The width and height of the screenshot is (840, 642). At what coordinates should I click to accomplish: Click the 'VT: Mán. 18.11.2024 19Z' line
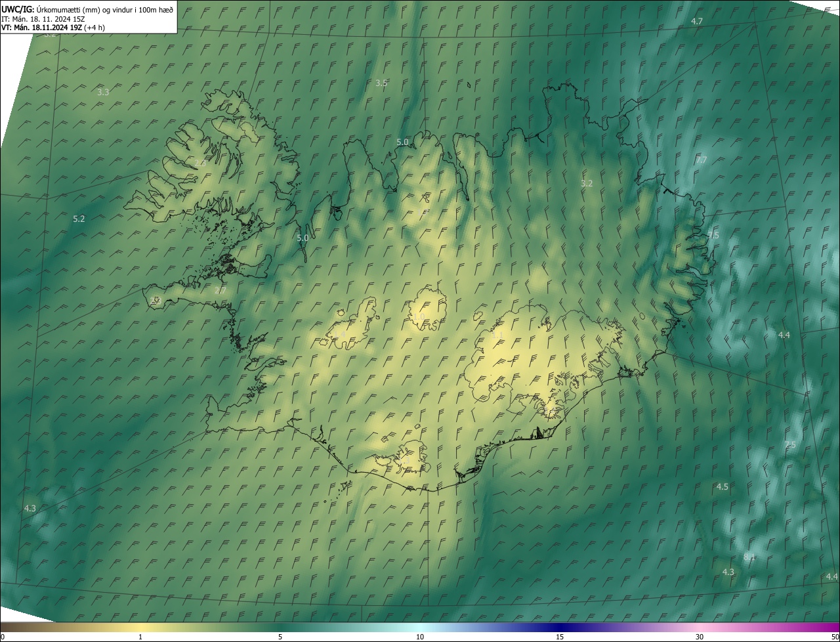pos(53,28)
